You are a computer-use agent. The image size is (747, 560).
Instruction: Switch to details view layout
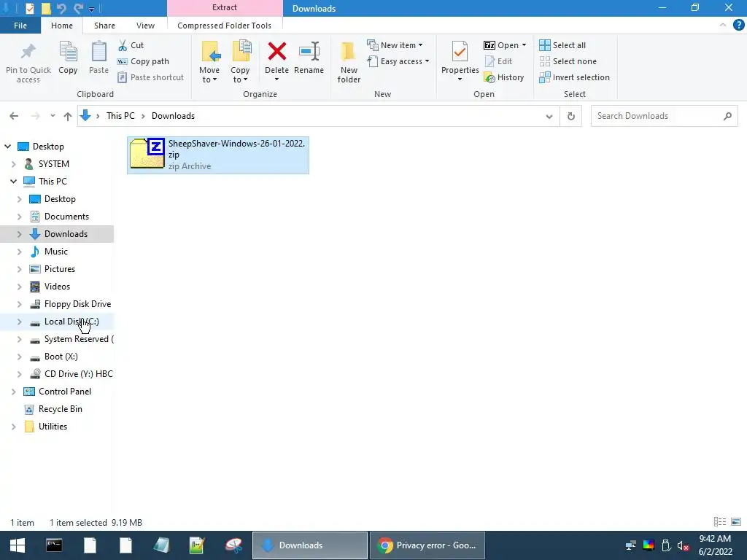pyautogui.click(x=720, y=522)
